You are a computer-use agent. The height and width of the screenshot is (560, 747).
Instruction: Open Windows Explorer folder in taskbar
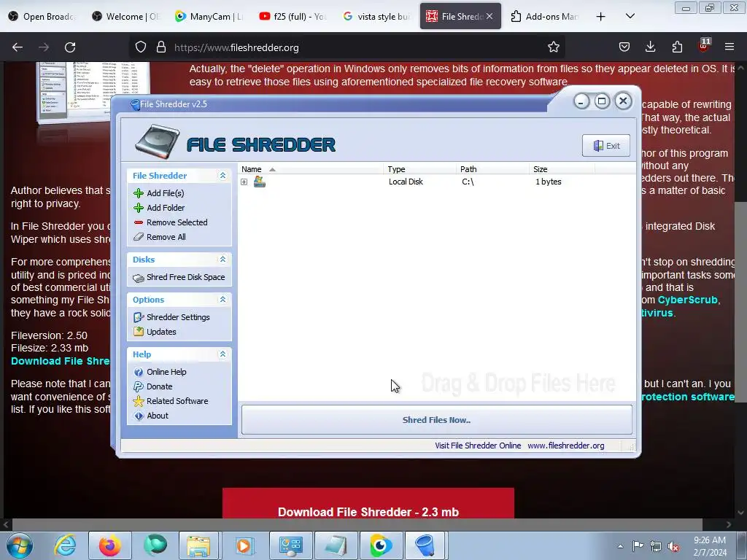(198, 545)
